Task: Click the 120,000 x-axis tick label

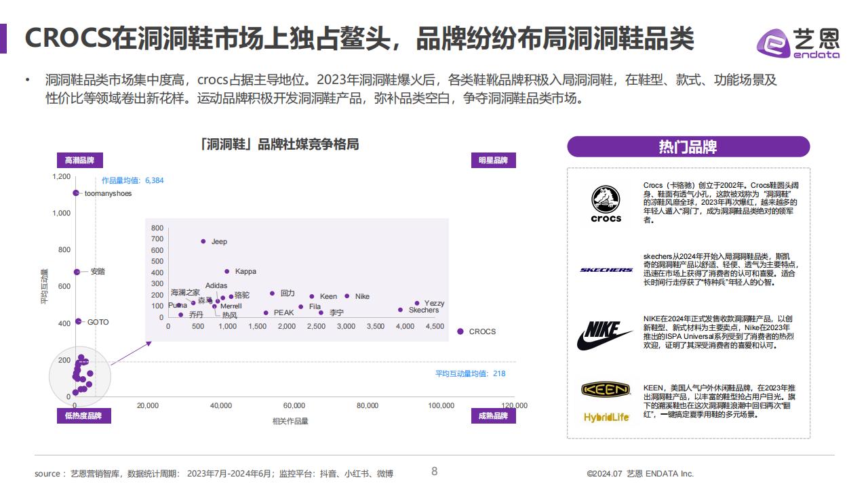Action: pyautogui.click(x=514, y=405)
